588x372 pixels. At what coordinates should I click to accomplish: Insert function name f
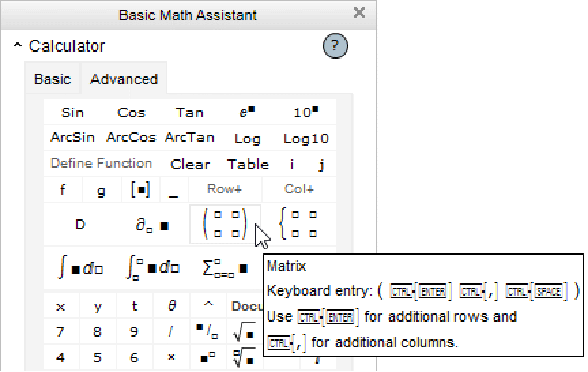coord(63,189)
